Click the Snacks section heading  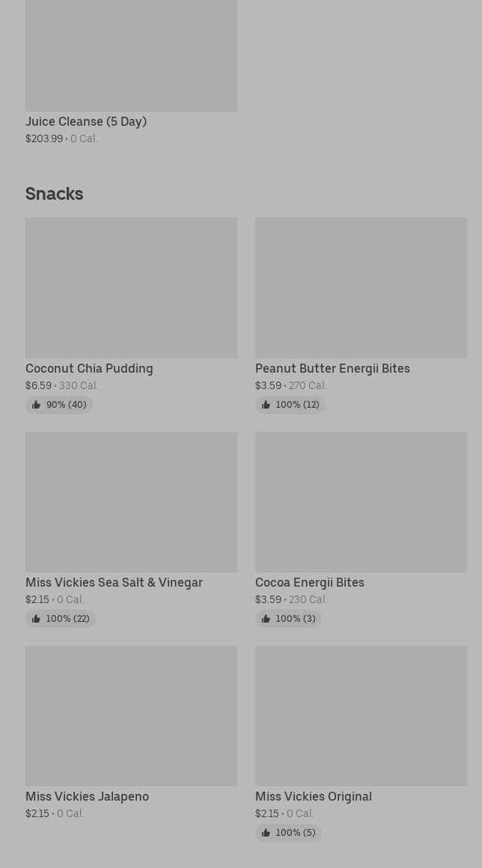(55, 194)
